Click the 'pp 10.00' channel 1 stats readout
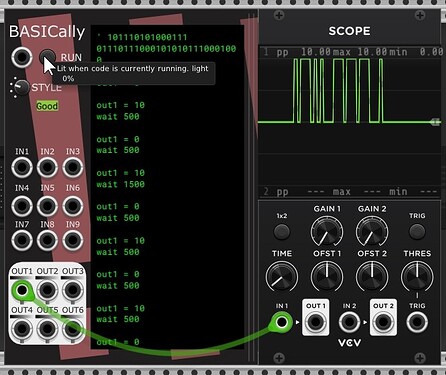 (303, 52)
